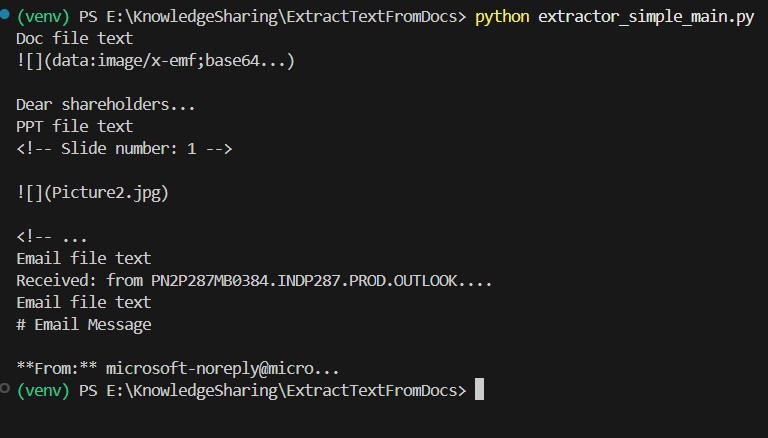The height and width of the screenshot is (438, 768).
Task: Click the "# Email Message" heading line
Action: 83,324
